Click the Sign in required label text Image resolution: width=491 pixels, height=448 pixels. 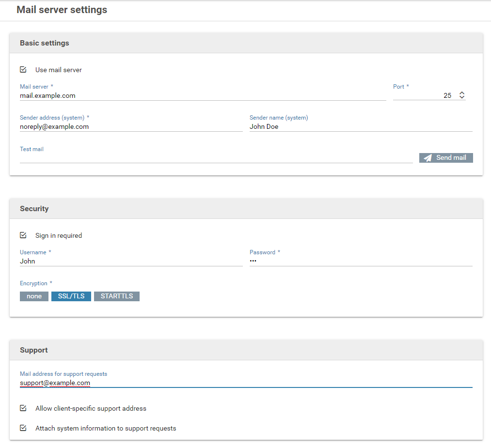click(x=59, y=235)
